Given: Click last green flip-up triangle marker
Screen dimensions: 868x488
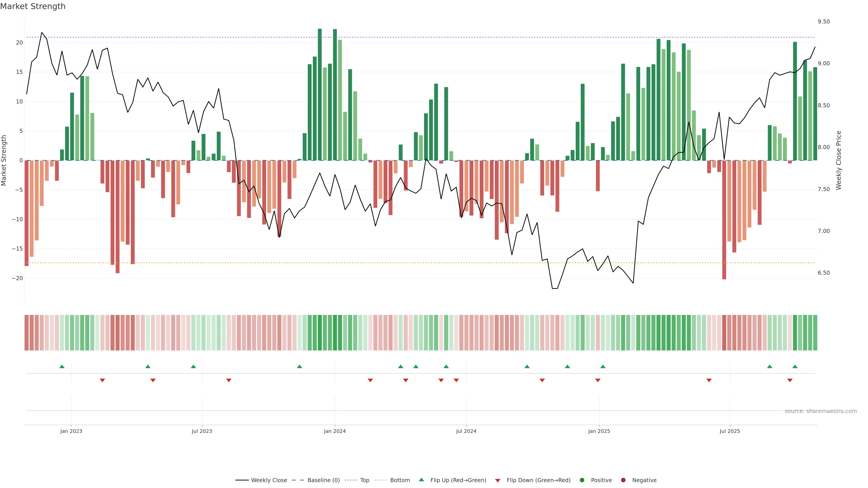Looking at the screenshot, I should point(795,366).
